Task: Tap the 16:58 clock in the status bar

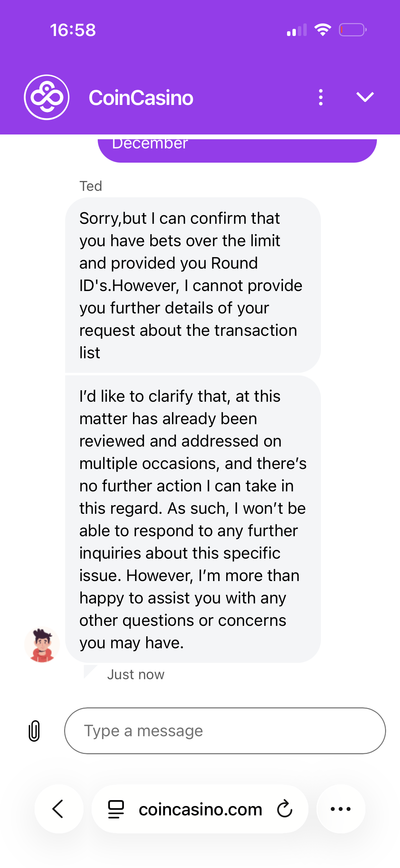Action: [x=73, y=30]
